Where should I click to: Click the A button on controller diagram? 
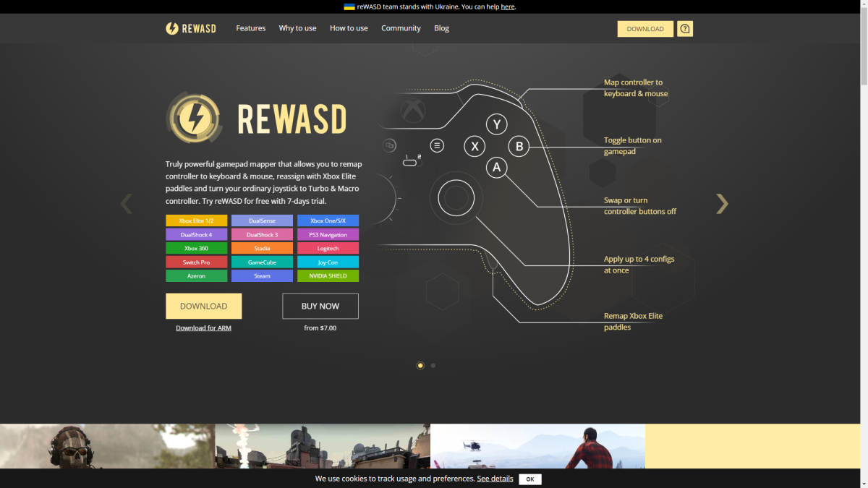(496, 168)
